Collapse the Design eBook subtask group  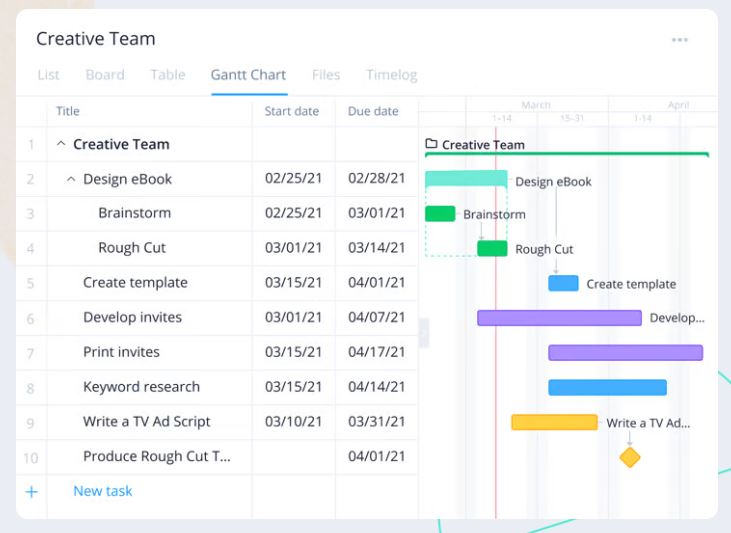71,179
